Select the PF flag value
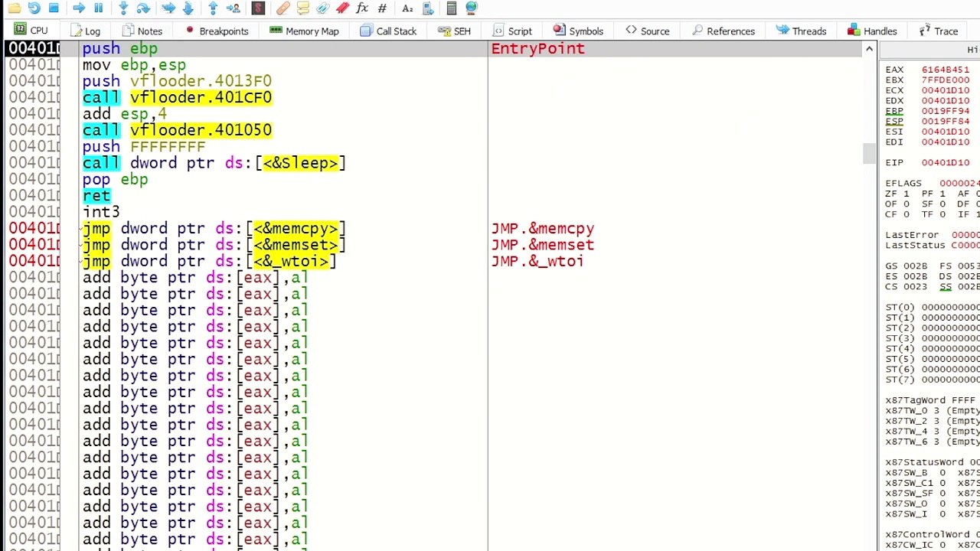 (x=942, y=194)
